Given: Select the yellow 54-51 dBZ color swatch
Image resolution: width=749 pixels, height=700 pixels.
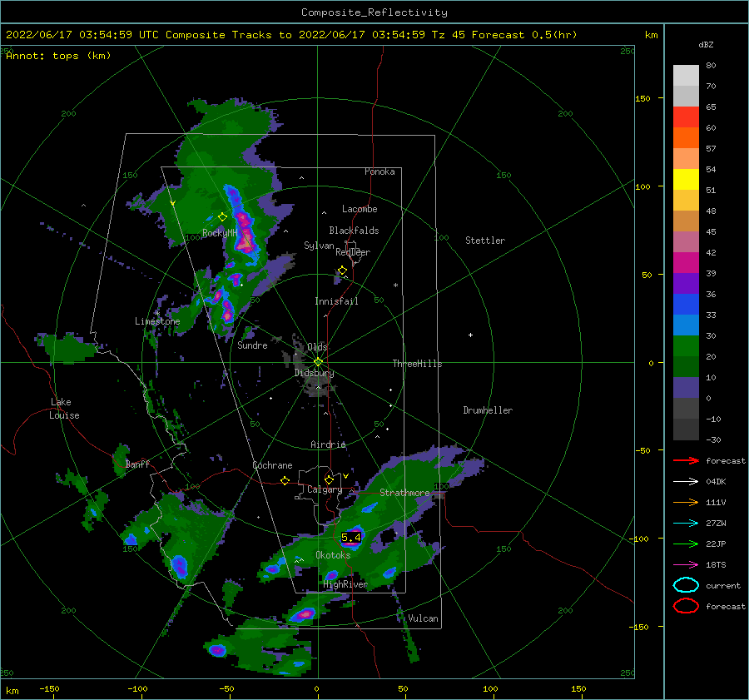Looking at the screenshot, I should click(686, 180).
